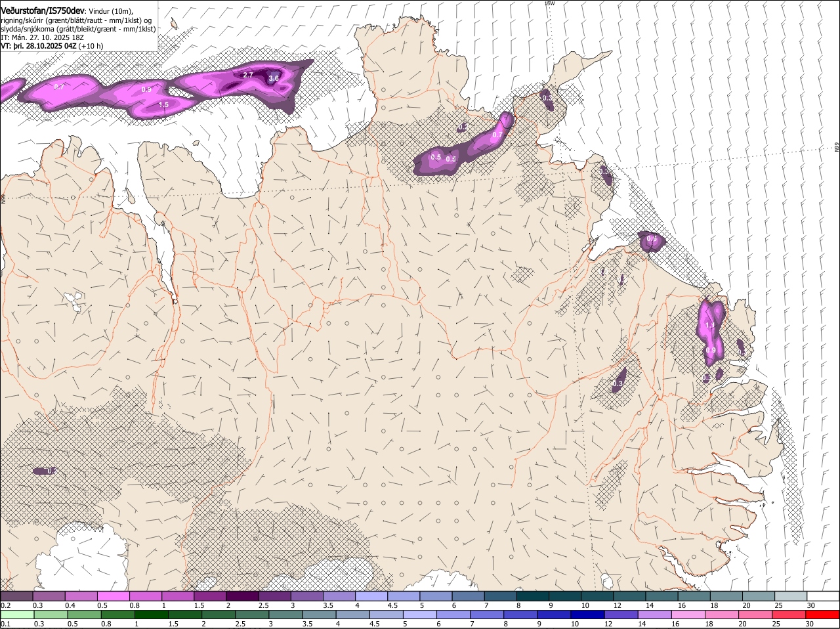Click the '0.8' number in the snow legend

(135, 605)
